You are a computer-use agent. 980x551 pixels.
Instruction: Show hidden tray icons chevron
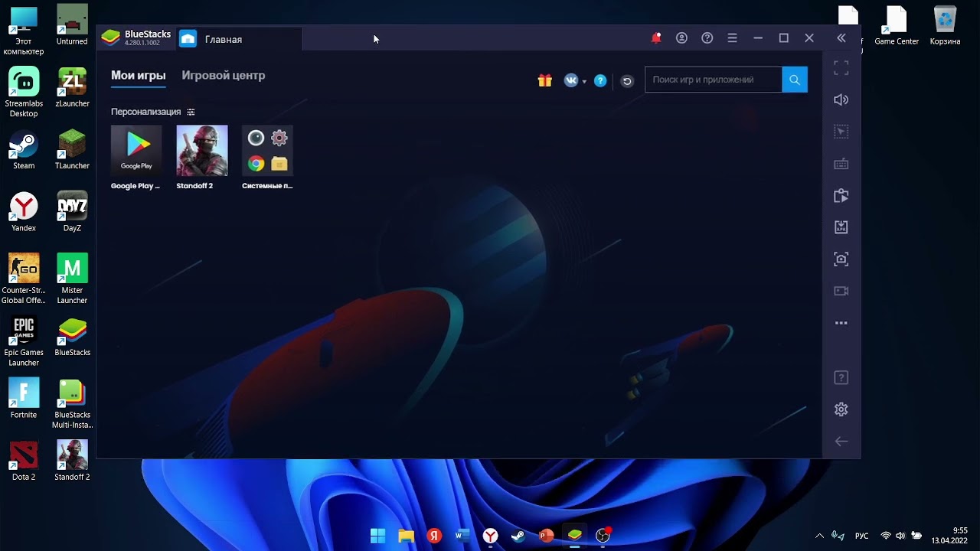820,536
